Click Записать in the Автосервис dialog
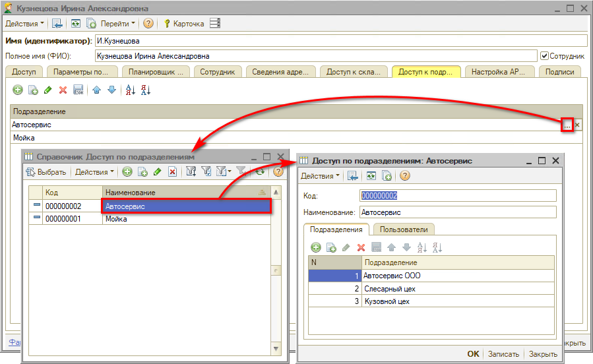Image resolution: width=593 pixels, height=364 pixels. (505, 354)
